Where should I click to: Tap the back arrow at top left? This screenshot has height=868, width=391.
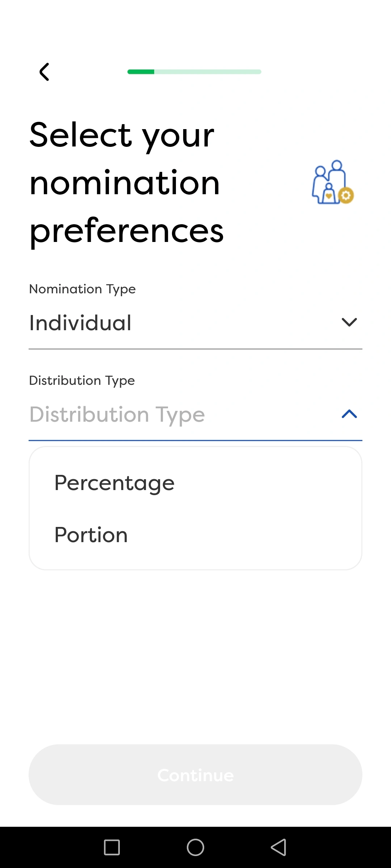pos(44,72)
